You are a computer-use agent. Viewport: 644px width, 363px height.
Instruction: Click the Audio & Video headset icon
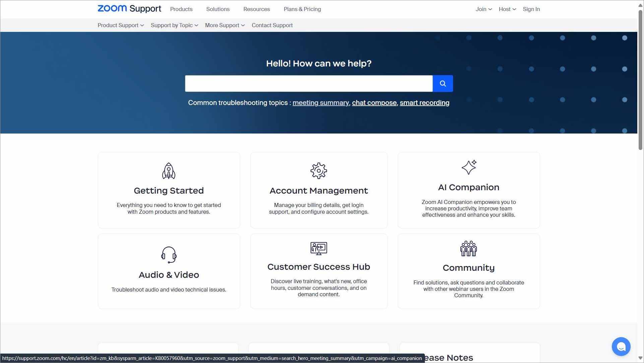[x=169, y=255]
